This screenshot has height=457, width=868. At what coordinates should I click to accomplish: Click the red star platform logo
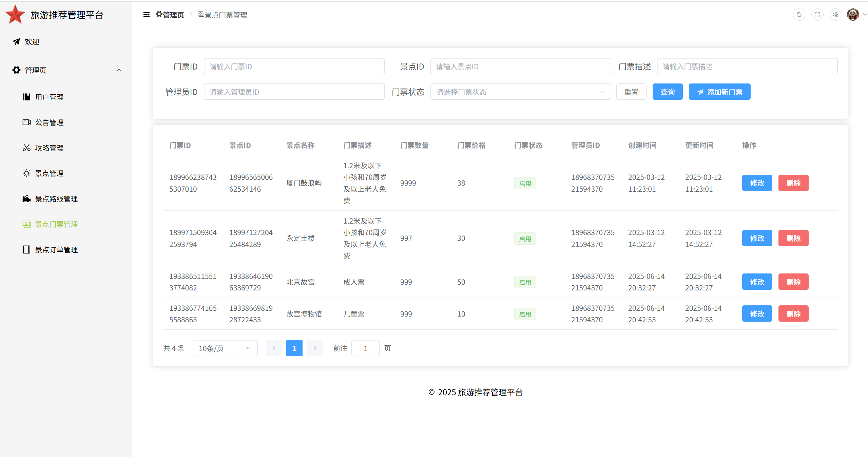tap(15, 15)
